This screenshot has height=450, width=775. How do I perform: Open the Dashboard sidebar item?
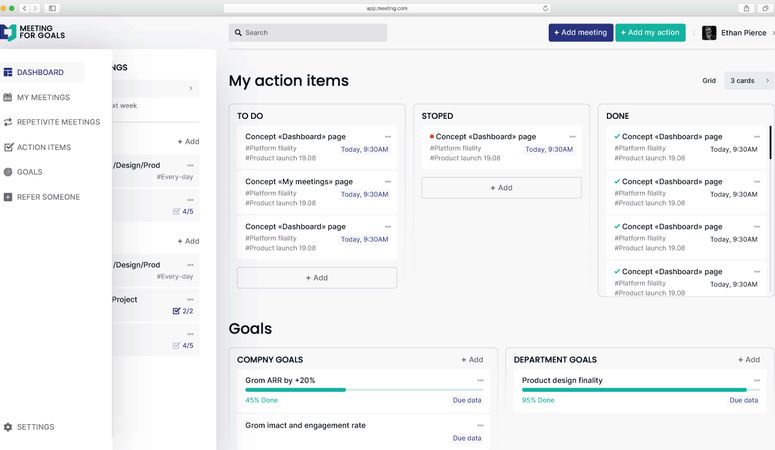tap(41, 72)
